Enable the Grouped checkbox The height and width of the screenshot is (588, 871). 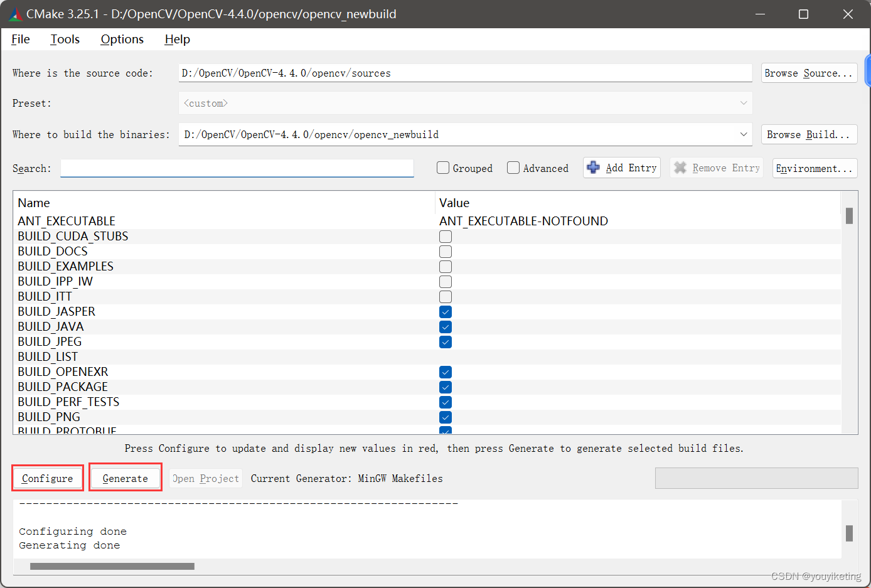tap(443, 168)
